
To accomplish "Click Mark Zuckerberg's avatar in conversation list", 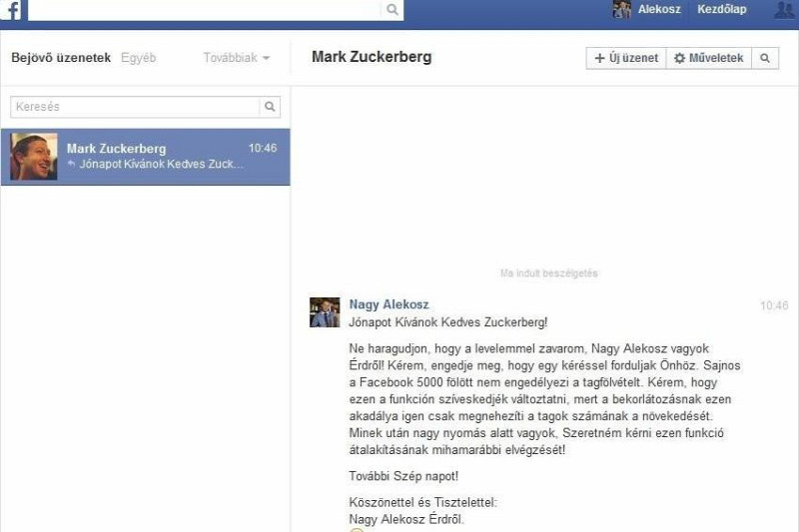I will point(34,157).
